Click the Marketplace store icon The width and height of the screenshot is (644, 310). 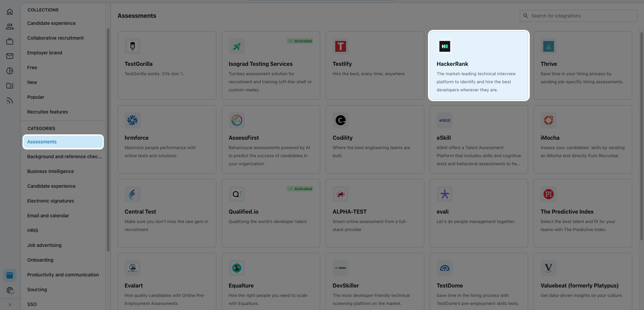pos(10,275)
